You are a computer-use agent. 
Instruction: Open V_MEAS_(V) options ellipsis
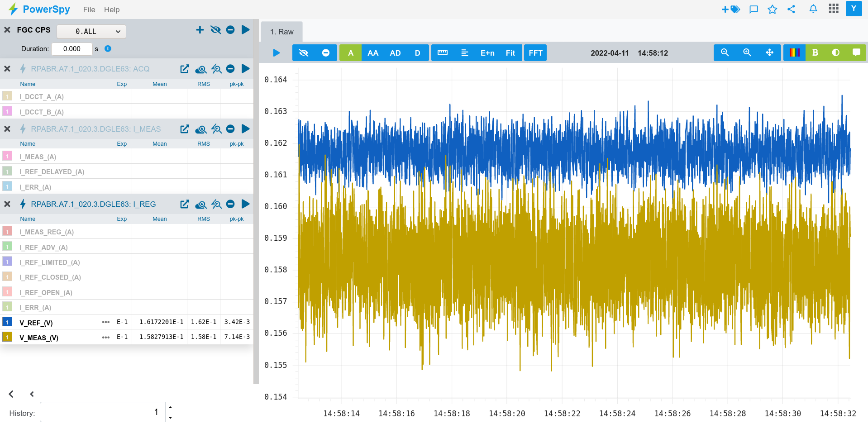(106, 337)
